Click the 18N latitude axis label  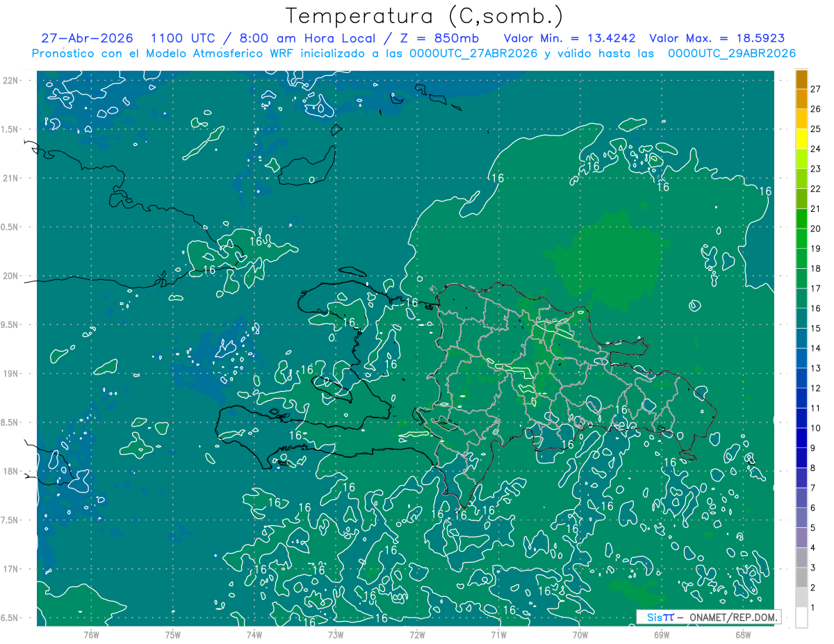coord(11,471)
